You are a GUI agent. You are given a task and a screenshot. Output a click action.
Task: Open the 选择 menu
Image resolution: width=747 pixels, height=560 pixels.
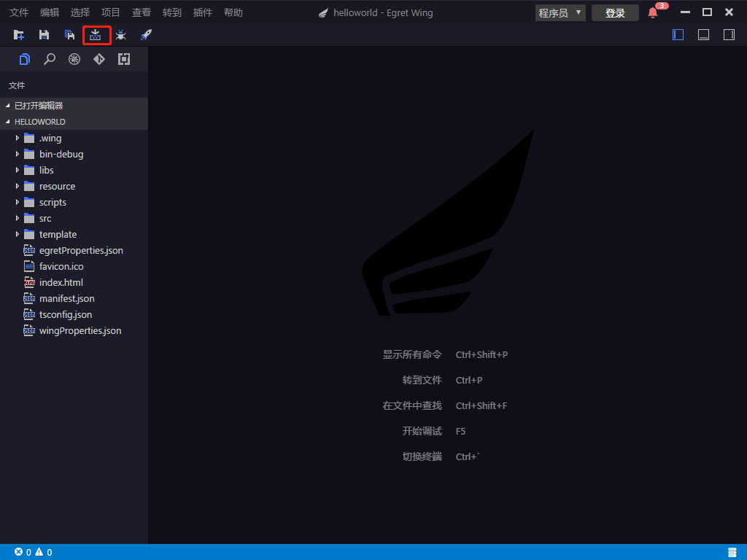80,12
